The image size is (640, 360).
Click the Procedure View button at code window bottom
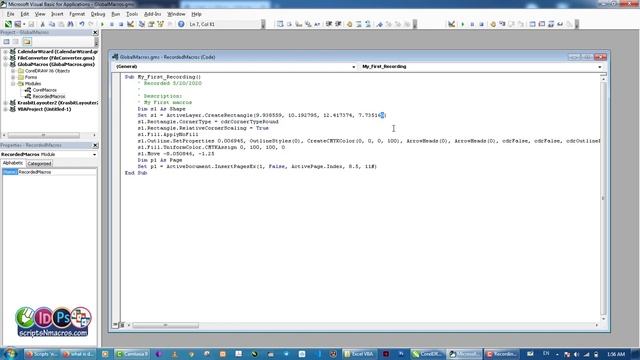[x=116, y=325]
